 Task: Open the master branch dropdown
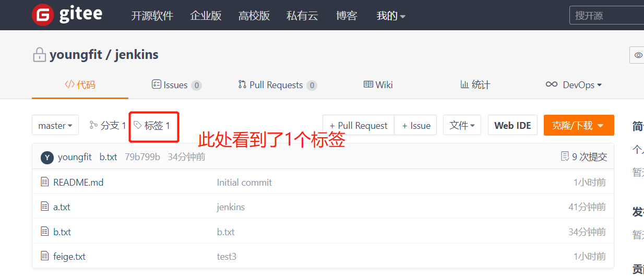click(55, 125)
